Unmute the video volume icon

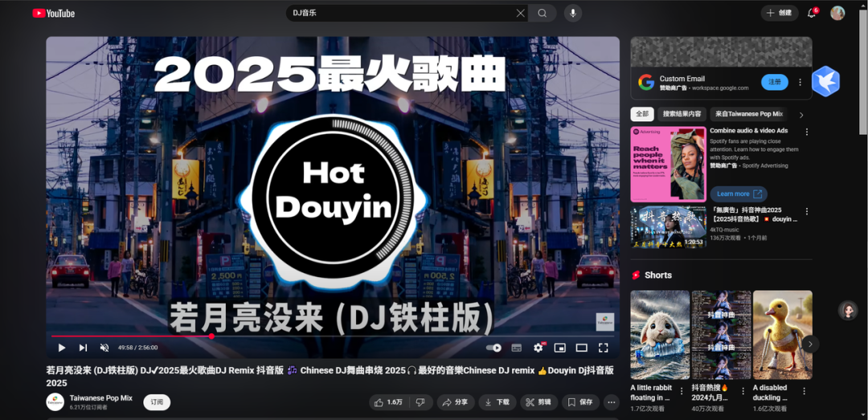tap(104, 348)
